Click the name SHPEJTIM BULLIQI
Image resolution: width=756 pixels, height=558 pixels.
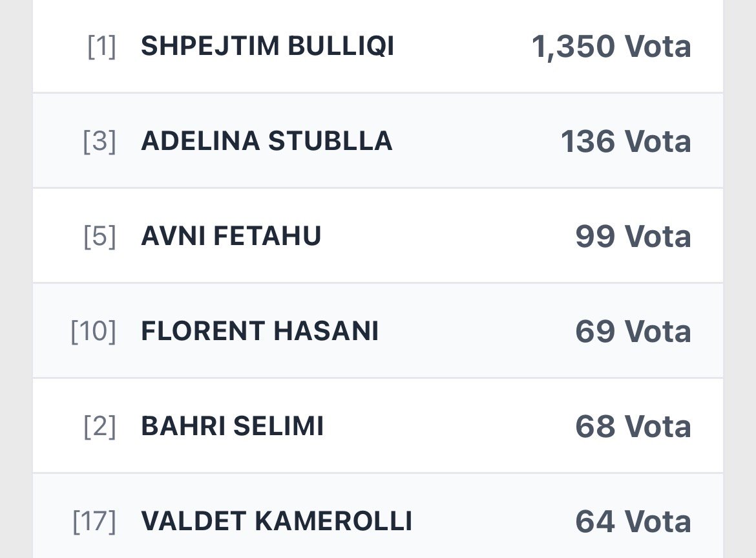point(268,47)
